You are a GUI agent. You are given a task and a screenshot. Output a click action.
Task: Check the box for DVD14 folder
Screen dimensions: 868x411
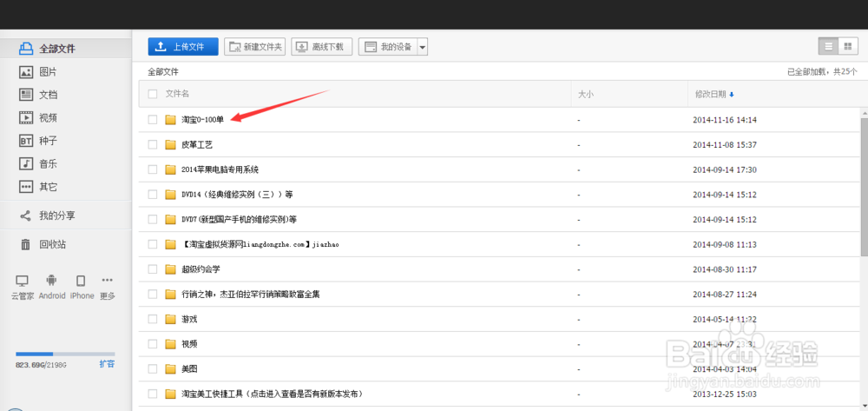click(x=153, y=195)
